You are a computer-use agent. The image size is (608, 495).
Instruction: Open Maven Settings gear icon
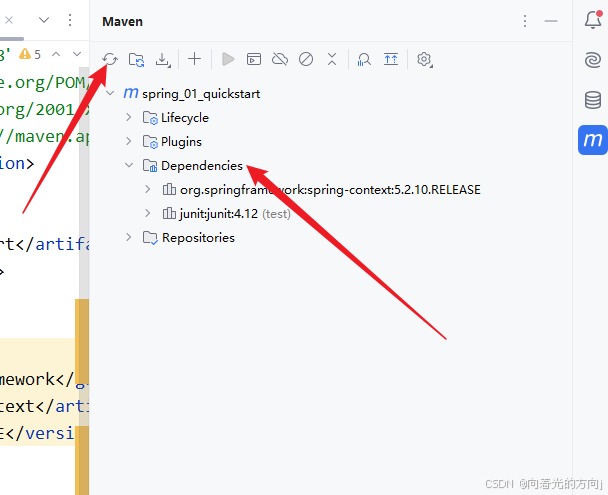point(425,60)
